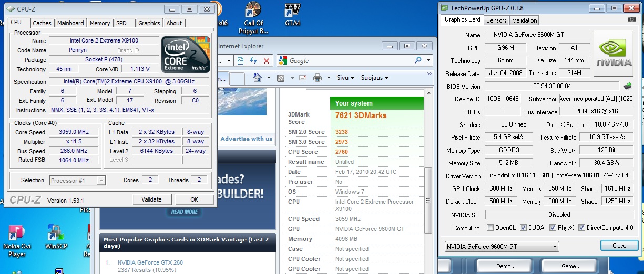The height and width of the screenshot is (274, 644).
Task: Click the Core Speed 3059.0 MHz value
Action: (x=74, y=132)
